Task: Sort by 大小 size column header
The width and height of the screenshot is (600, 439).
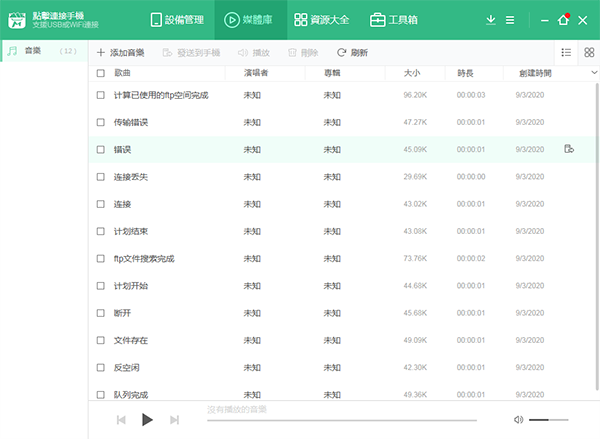Action: [x=412, y=73]
